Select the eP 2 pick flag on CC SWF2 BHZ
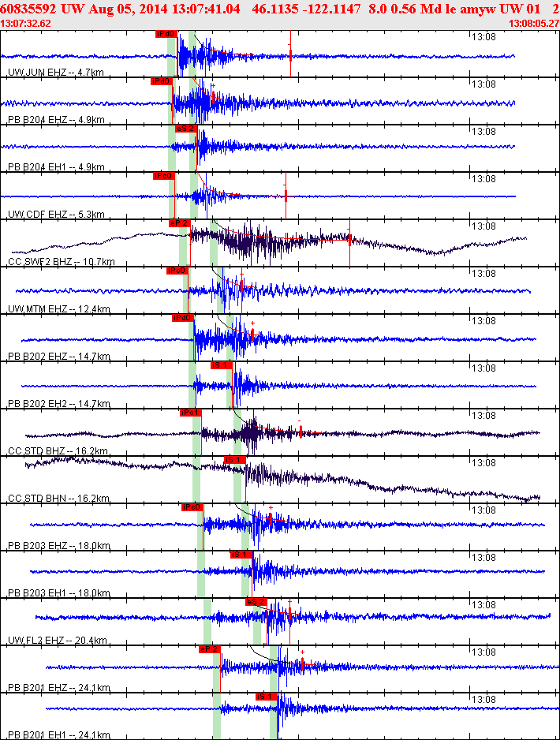This screenshot has width=560, height=740. [x=179, y=223]
